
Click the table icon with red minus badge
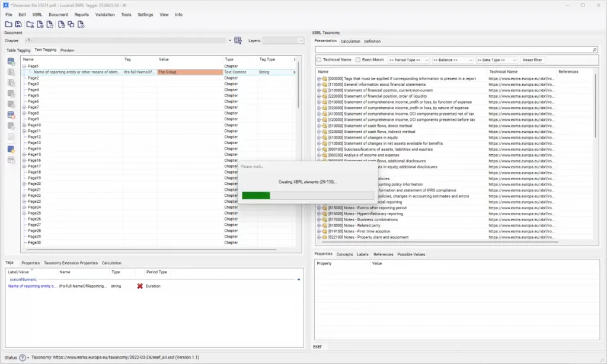point(11,114)
